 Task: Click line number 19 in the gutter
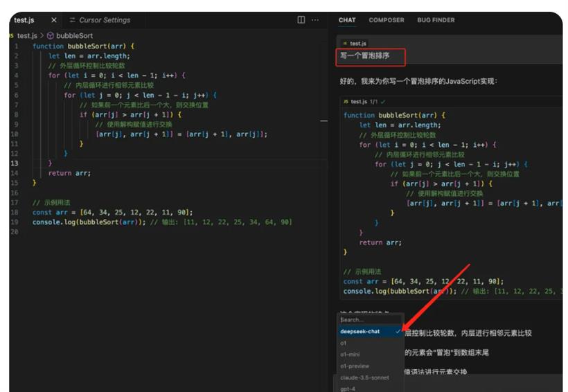(15, 222)
